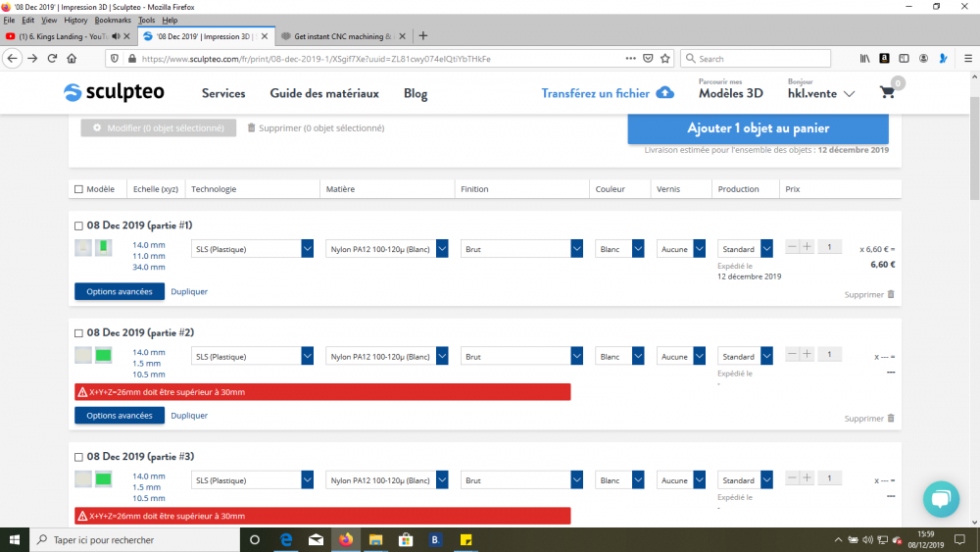Viewport: 980px width, 552px height.
Task: Launch Microsoft Edge from taskbar
Action: tap(285, 539)
